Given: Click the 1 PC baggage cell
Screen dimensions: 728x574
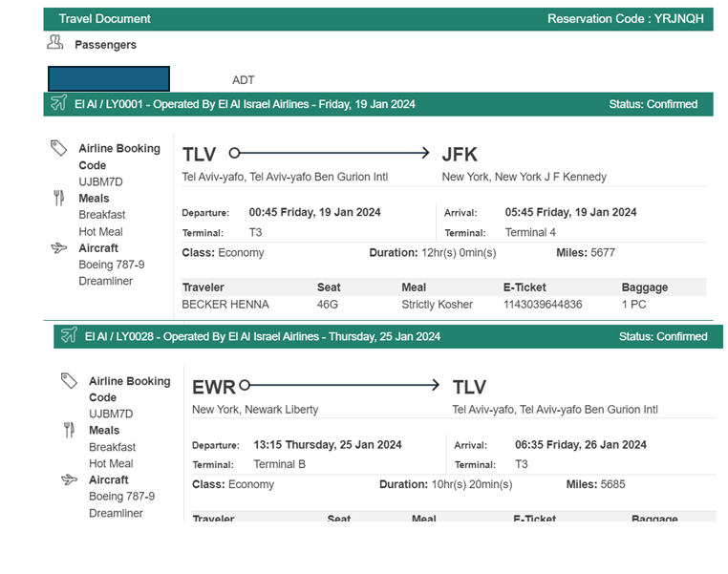Looking at the screenshot, I should click(633, 305).
